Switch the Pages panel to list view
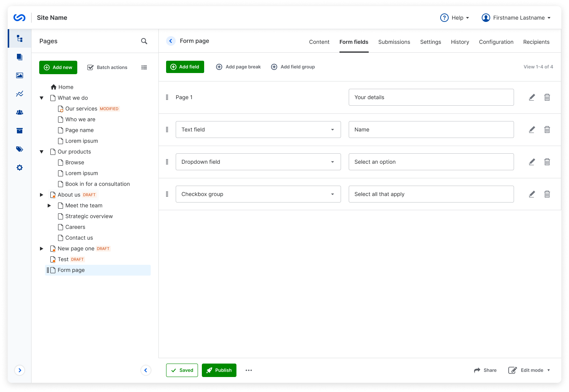 point(144,67)
